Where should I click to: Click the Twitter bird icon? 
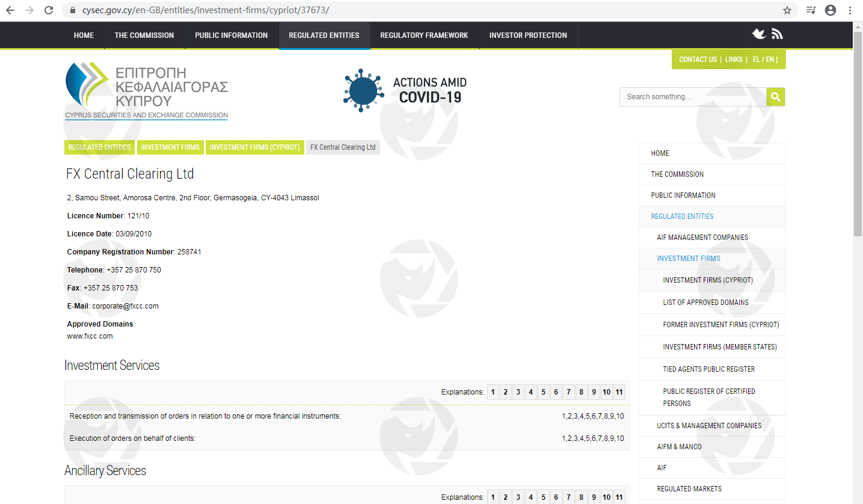pyautogui.click(x=759, y=34)
